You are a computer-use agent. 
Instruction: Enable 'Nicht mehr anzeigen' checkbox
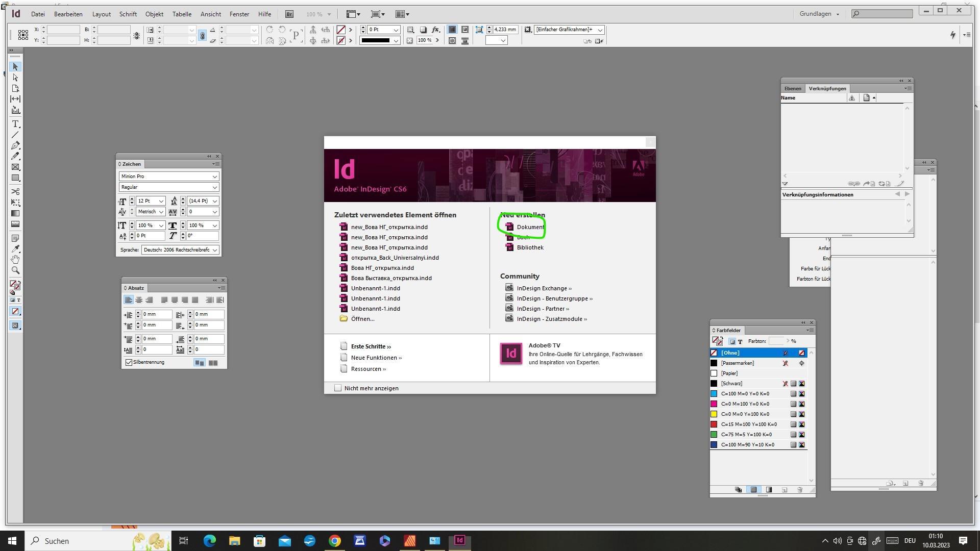[338, 388]
